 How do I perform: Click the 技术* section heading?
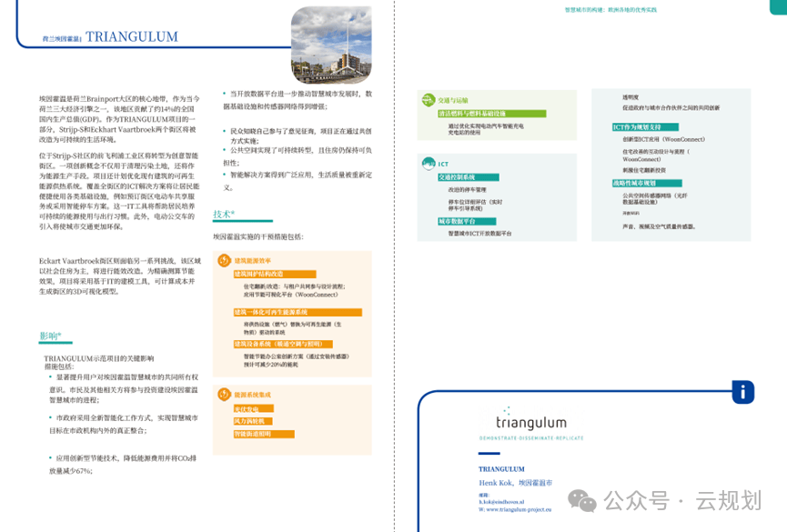click(x=224, y=215)
